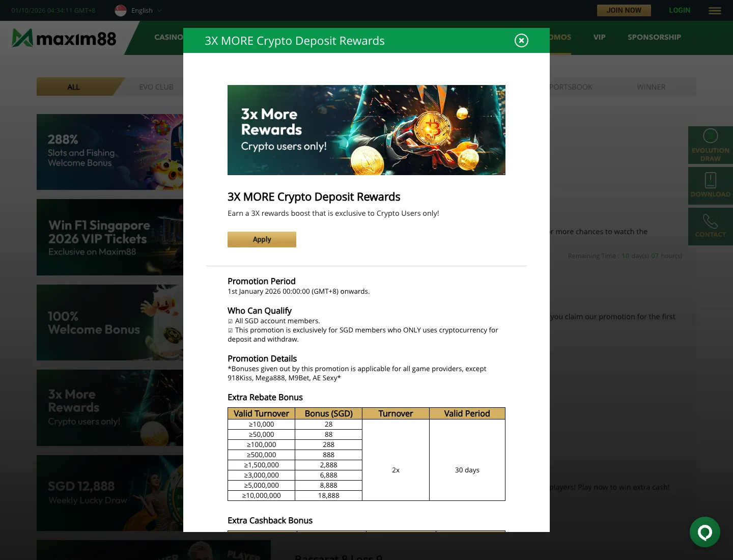This screenshot has height=560, width=733.
Task: Open the 3x More Rewards background banner
Action: click(x=110, y=408)
